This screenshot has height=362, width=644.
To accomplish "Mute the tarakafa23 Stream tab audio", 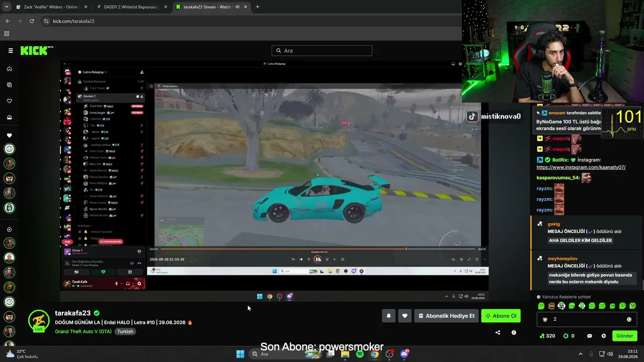I will click(237, 7).
